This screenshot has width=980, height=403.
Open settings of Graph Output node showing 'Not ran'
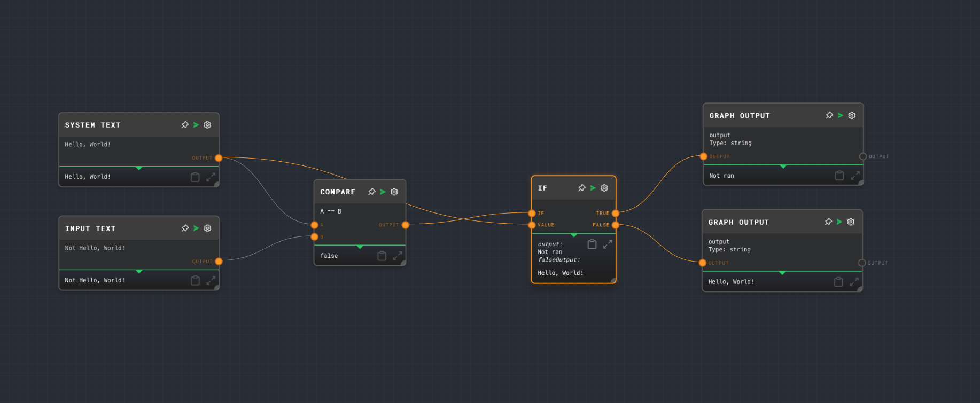[x=852, y=115]
